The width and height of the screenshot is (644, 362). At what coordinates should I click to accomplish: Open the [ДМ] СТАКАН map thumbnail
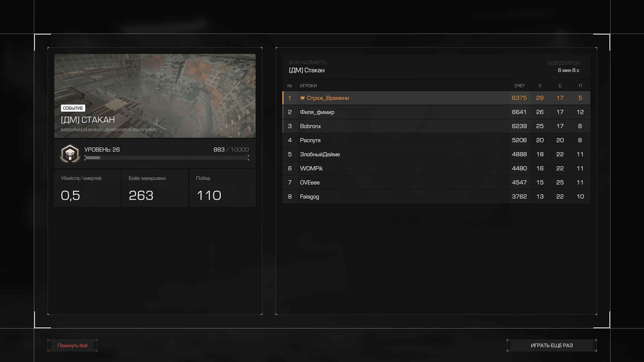point(155,96)
